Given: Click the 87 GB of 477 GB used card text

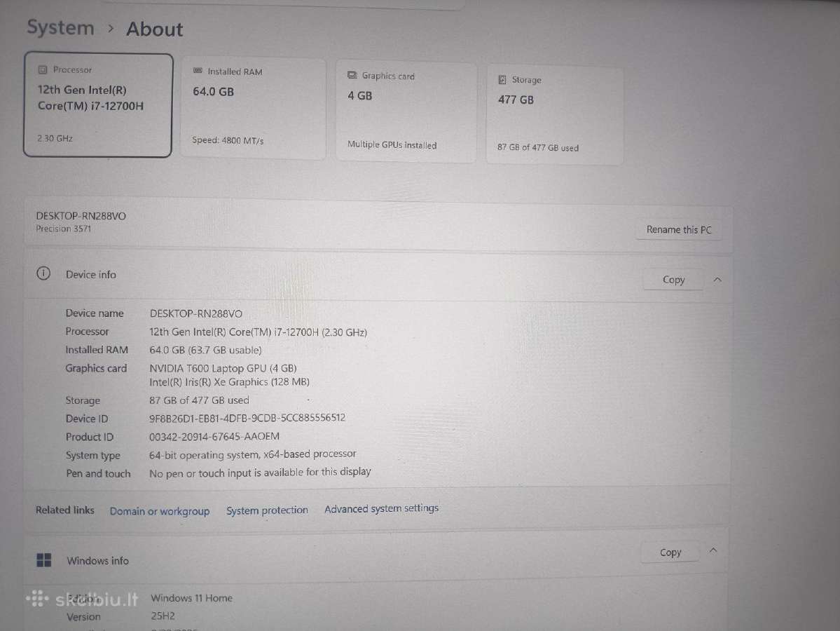Looking at the screenshot, I should (538, 147).
